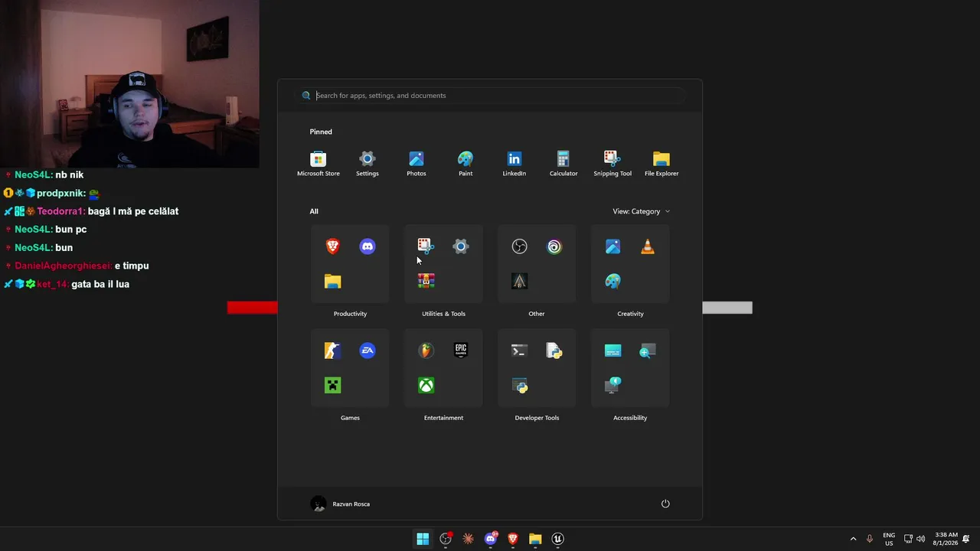
Task: Launch Magnifier in the Accessibility group
Action: (x=648, y=350)
